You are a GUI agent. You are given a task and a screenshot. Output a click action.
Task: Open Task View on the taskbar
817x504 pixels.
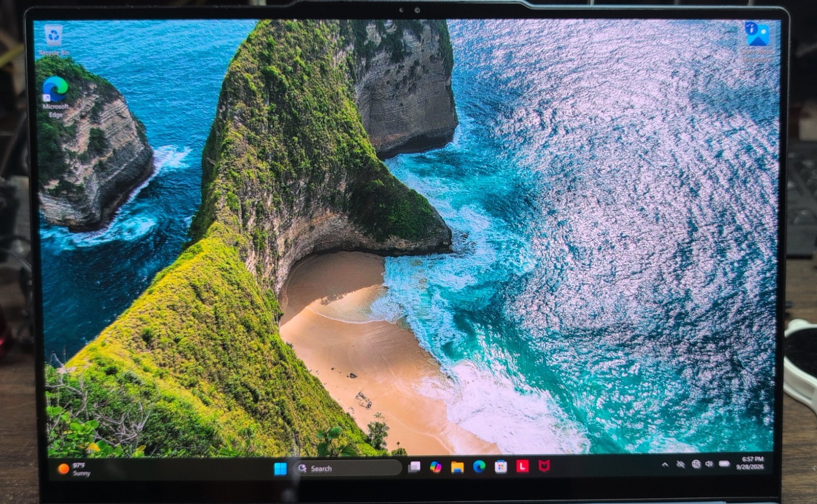click(414, 467)
